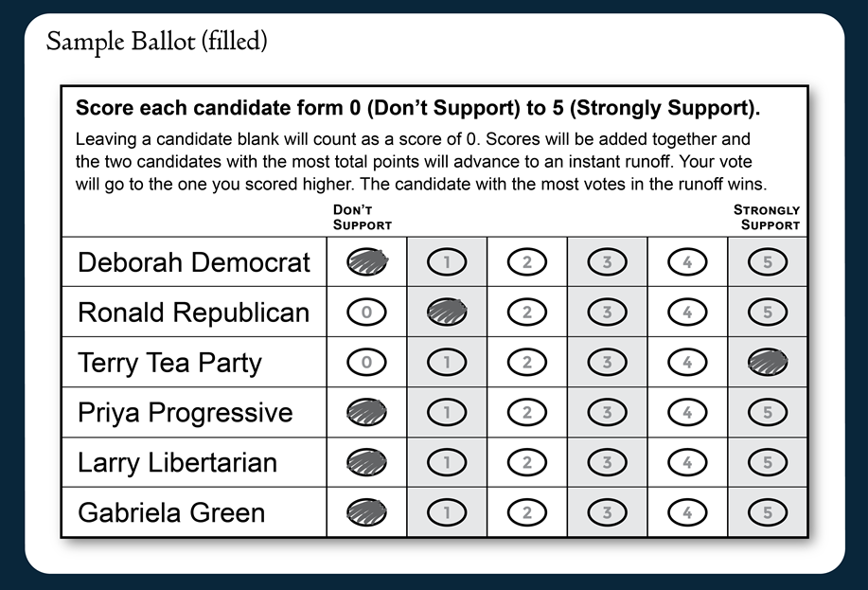Select score 1 for Larry Libertarian
The height and width of the screenshot is (590, 868).
[x=447, y=462]
